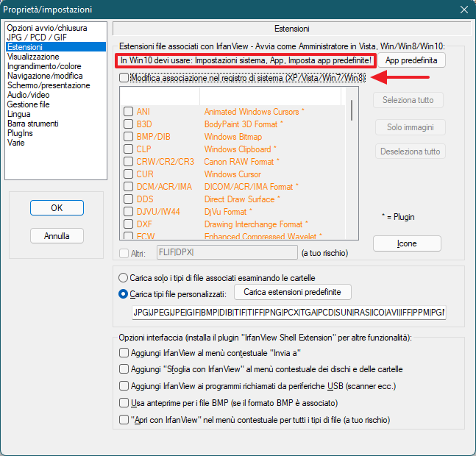Enable Sfoglia con IrfanView context menu option
This screenshot has width=476, height=456.
124,369
